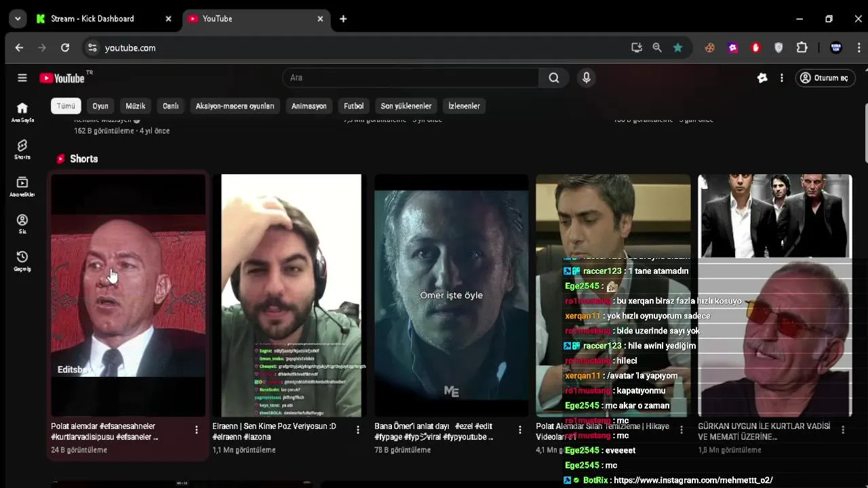Select the Animasyon filter chip

[309, 106]
